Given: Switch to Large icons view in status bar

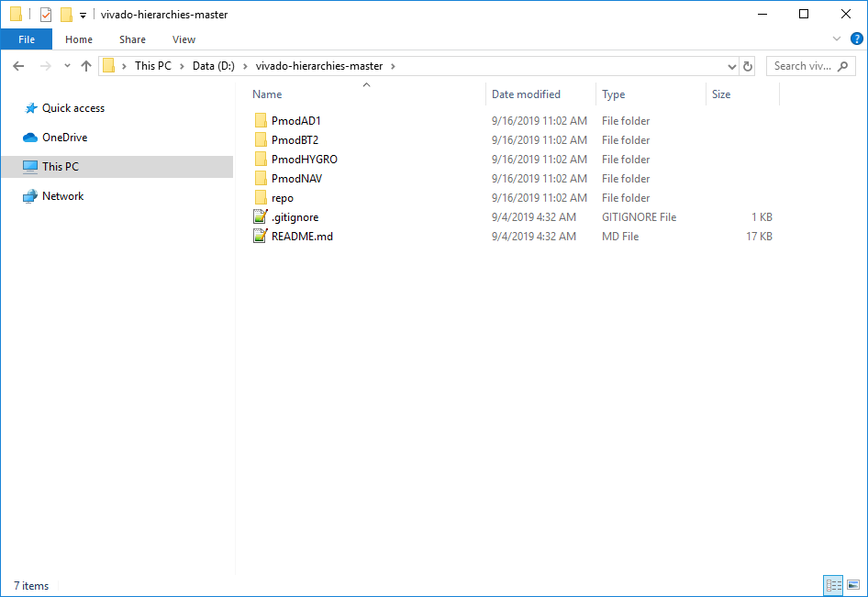Looking at the screenshot, I should click(853, 585).
